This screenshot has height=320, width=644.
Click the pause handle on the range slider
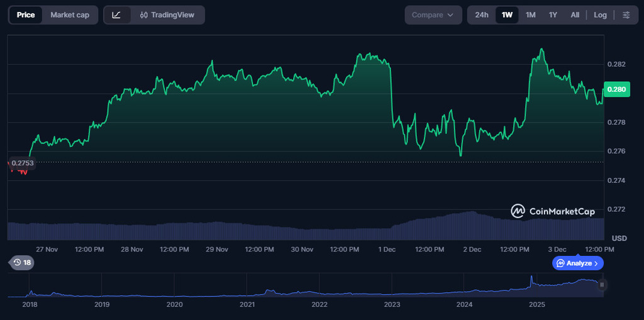pos(602,285)
